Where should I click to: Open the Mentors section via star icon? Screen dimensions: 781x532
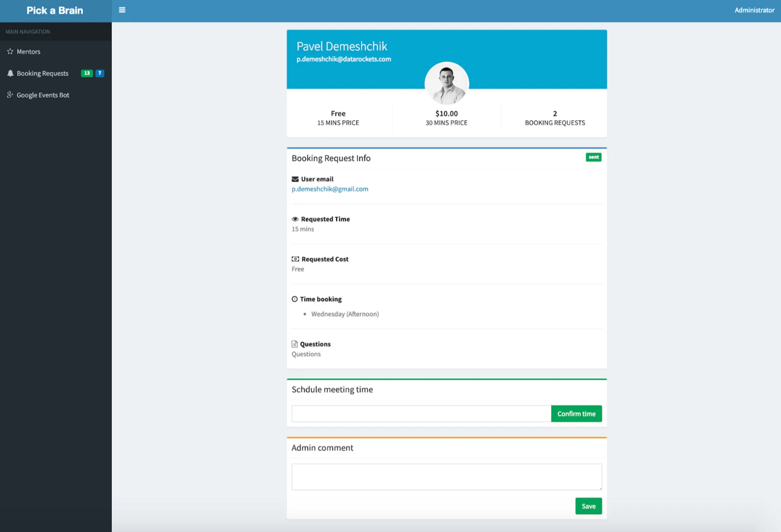click(9, 51)
